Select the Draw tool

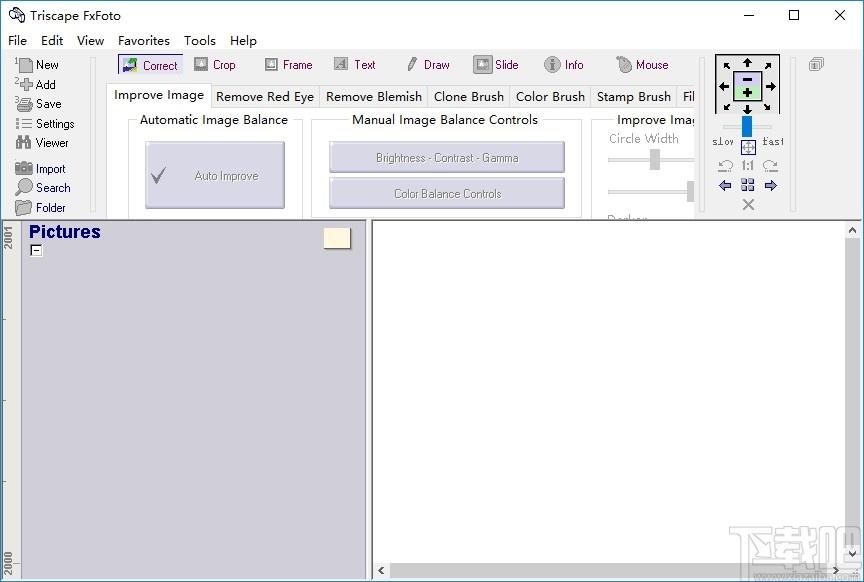428,65
